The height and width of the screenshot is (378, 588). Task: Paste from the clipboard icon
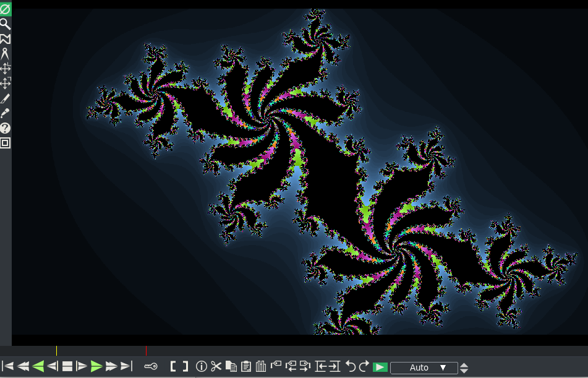tap(245, 366)
